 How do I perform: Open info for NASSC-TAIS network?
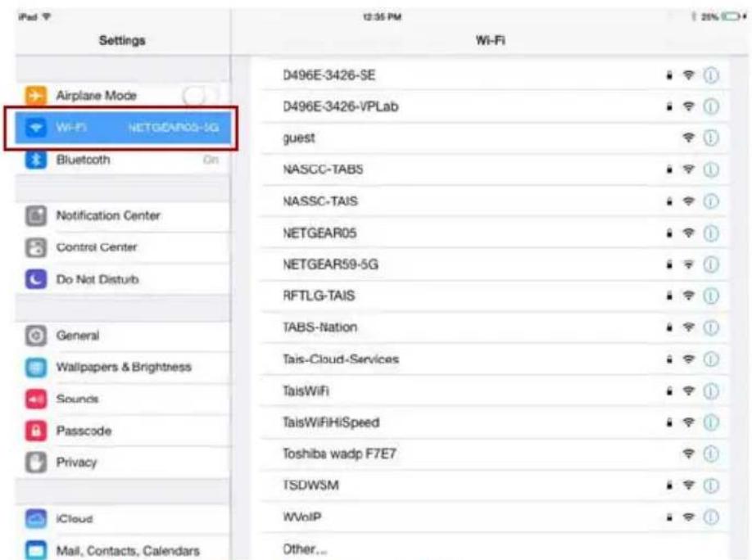coord(711,201)
